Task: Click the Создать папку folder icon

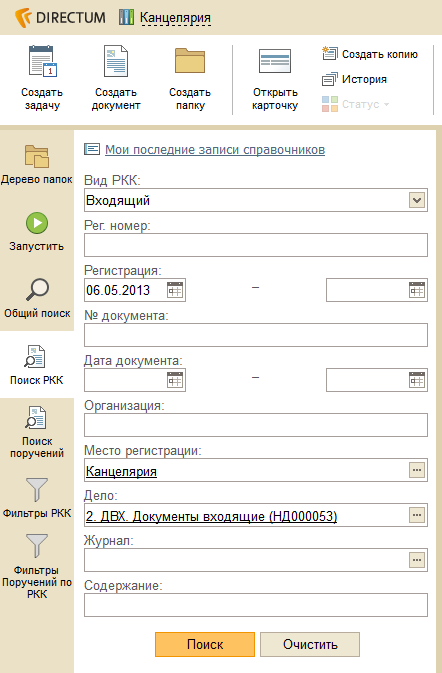Action: pos(190,61)
